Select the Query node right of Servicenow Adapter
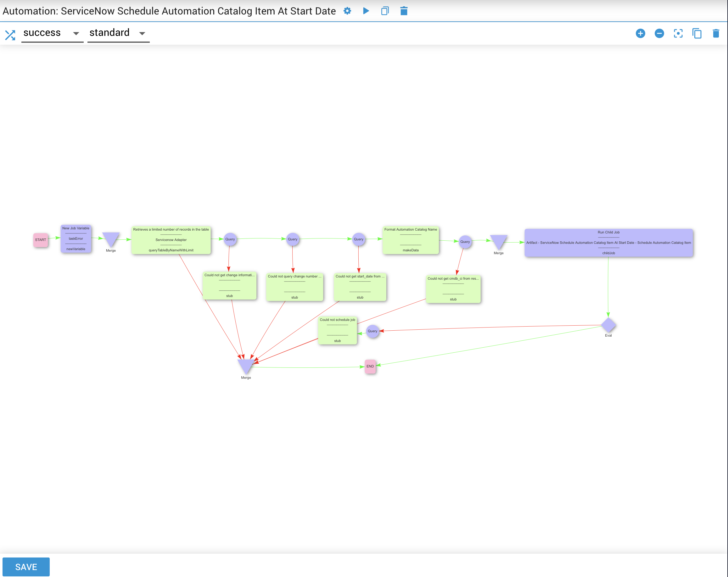 tap(230, 239)
